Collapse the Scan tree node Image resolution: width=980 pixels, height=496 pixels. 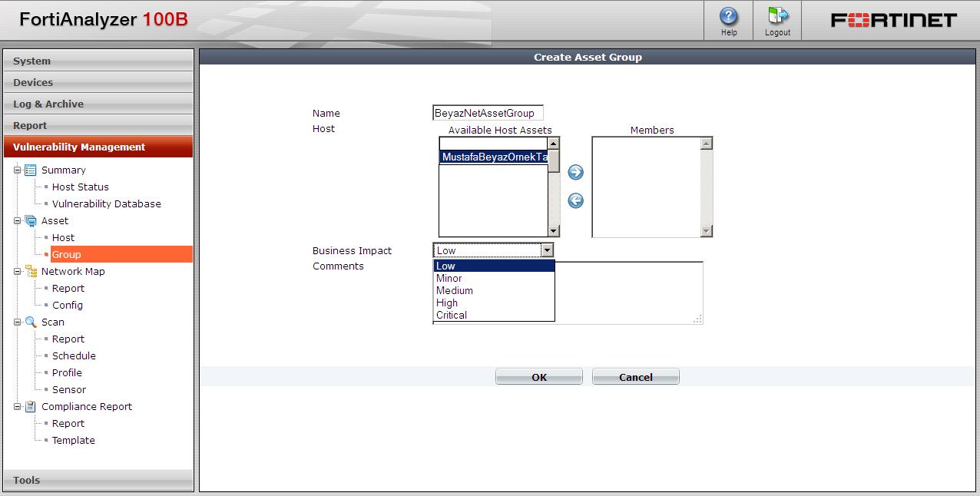pos(18,322)
